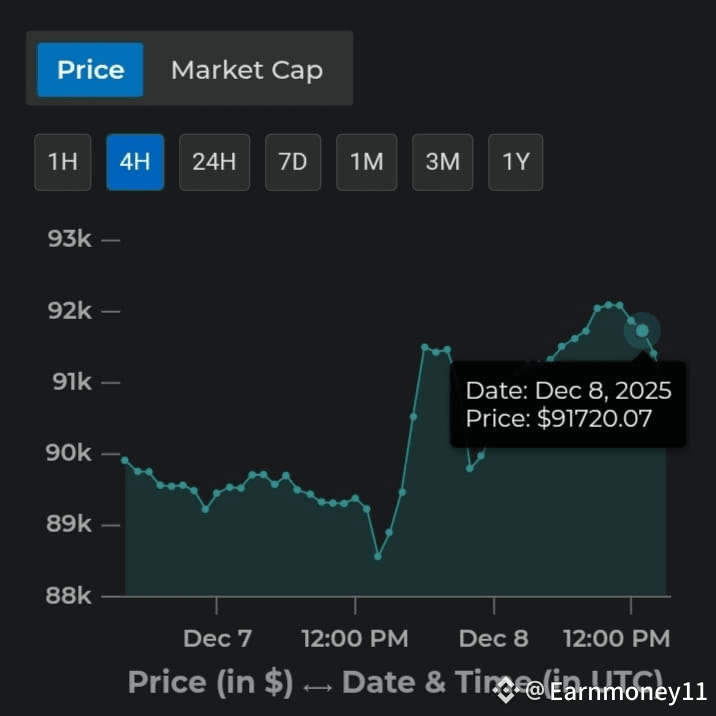
Task: Click the price tooltip box
Action: 568,404
